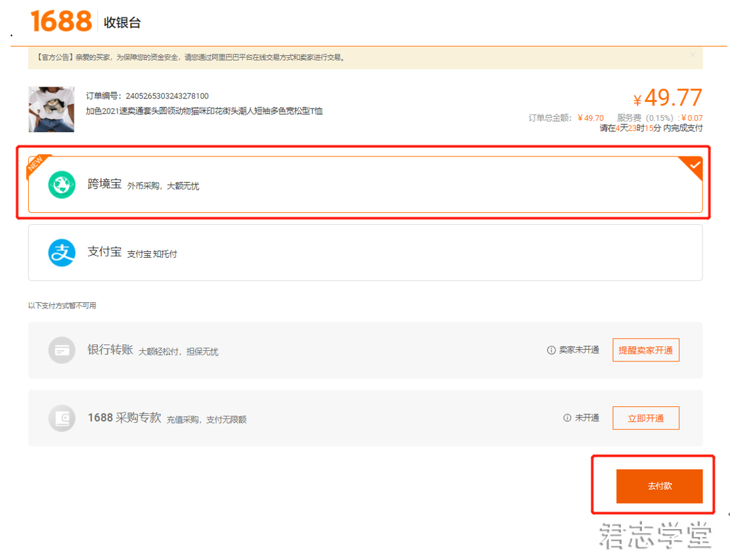Click the info icon beside 卖家未开通
Screen dimensions: 730x560
pos(551,350)
